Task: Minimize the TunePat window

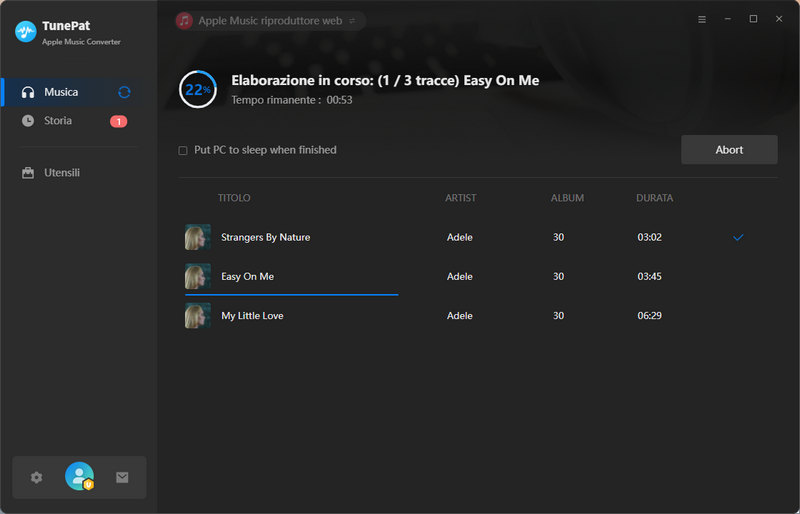Action: pyautogui.click(x=728, y=19)
